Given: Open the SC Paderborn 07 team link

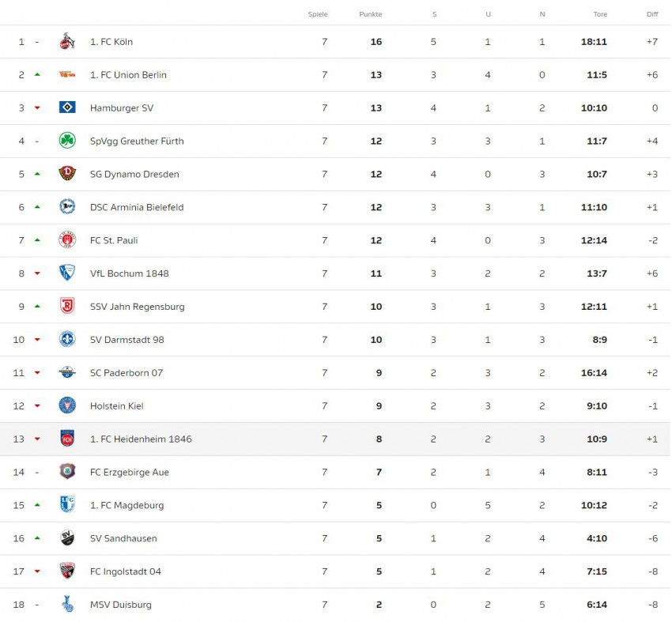Looking at the screenshot, I should pyautogui.click(x=126, y=373).
